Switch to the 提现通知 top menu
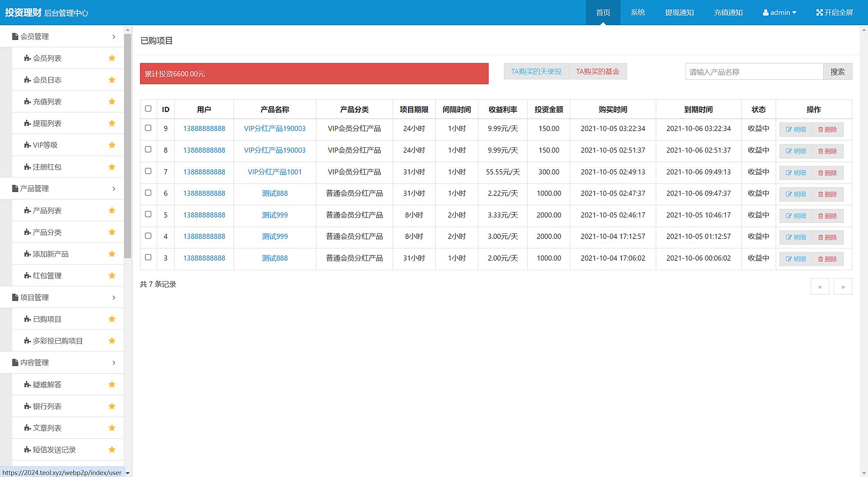The width and height of the screenshot is (868, 477). click(x=679, y=13)
